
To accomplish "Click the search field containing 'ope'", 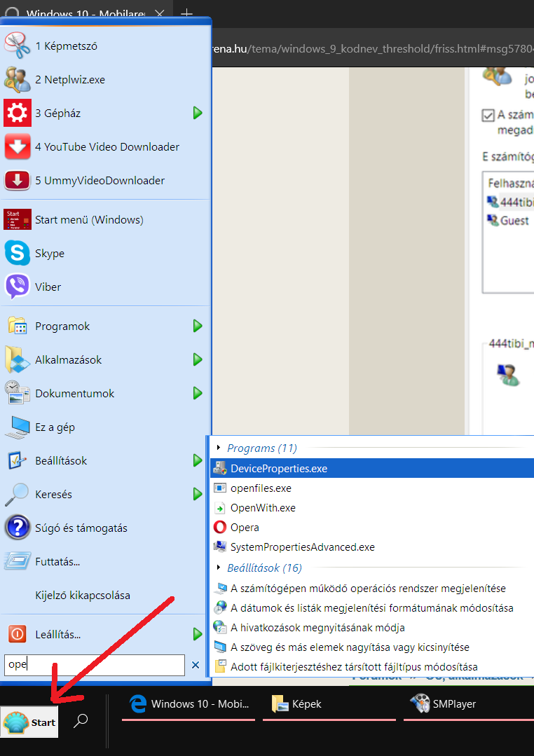I will 95,665.
